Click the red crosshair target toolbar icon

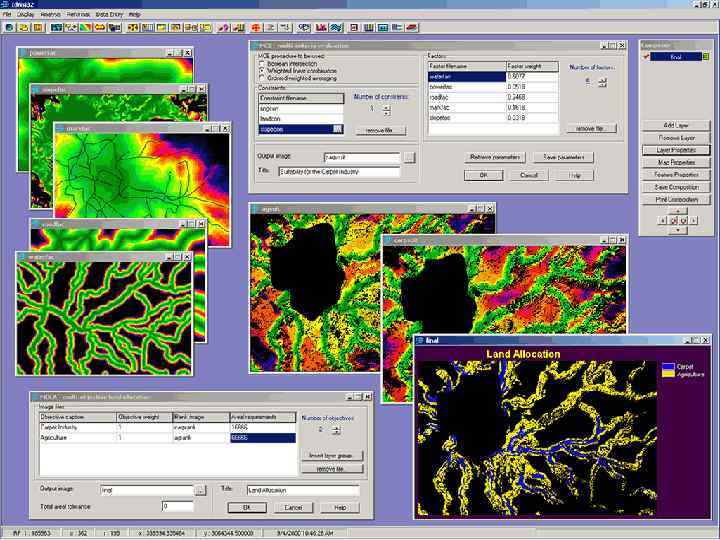(x=256, y=28)
